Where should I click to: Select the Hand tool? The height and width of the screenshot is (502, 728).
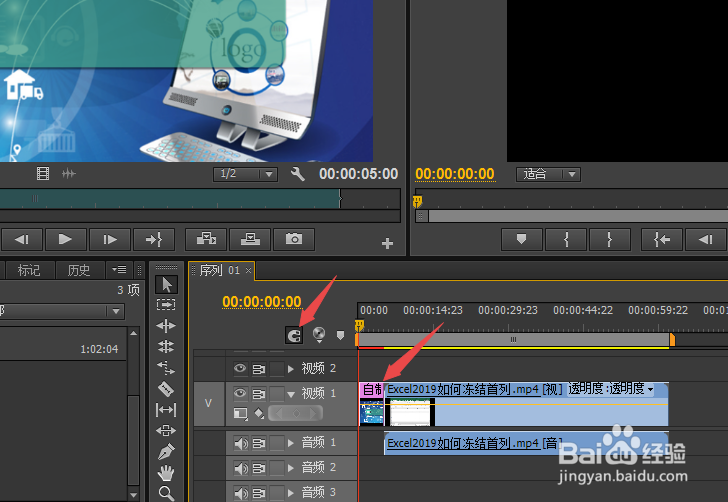[x=166, y=473]
